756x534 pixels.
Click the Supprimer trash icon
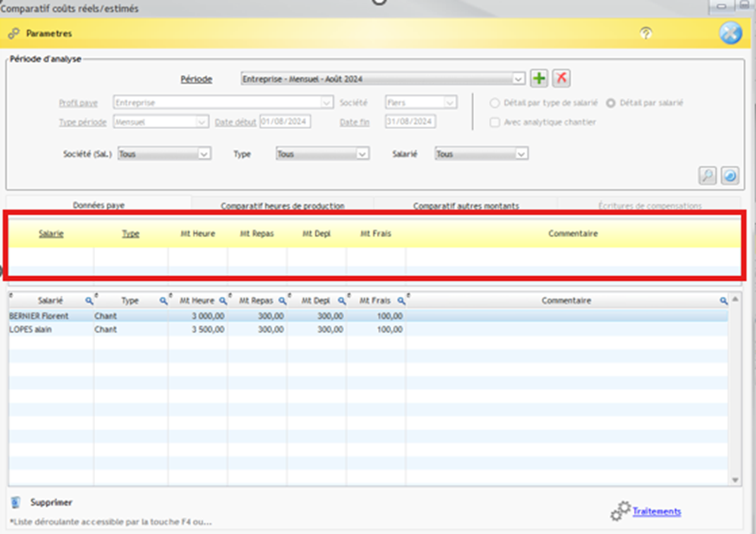[x=16, y=502]
